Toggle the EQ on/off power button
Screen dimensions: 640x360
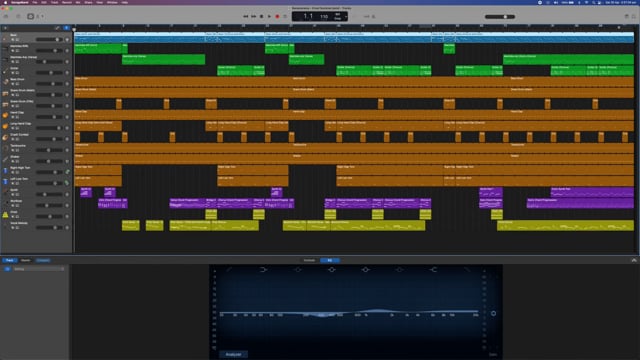tap(7, 269)
